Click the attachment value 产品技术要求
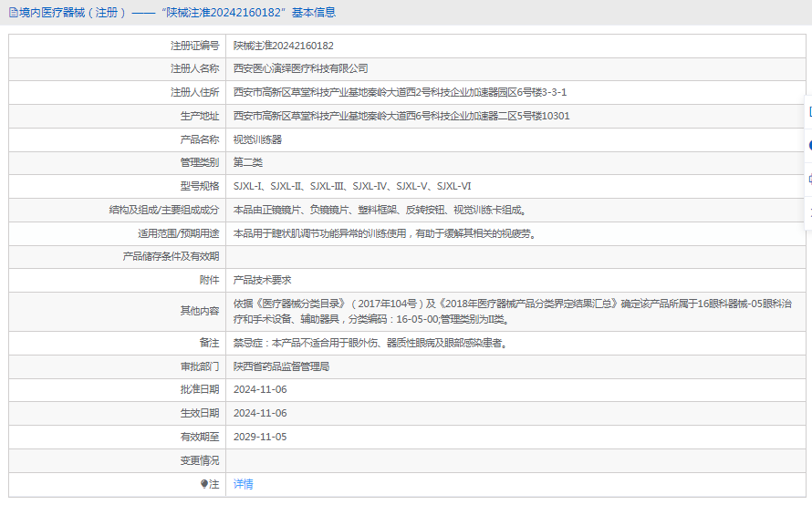This screenshot has height=505, width=812. point(262,280)
